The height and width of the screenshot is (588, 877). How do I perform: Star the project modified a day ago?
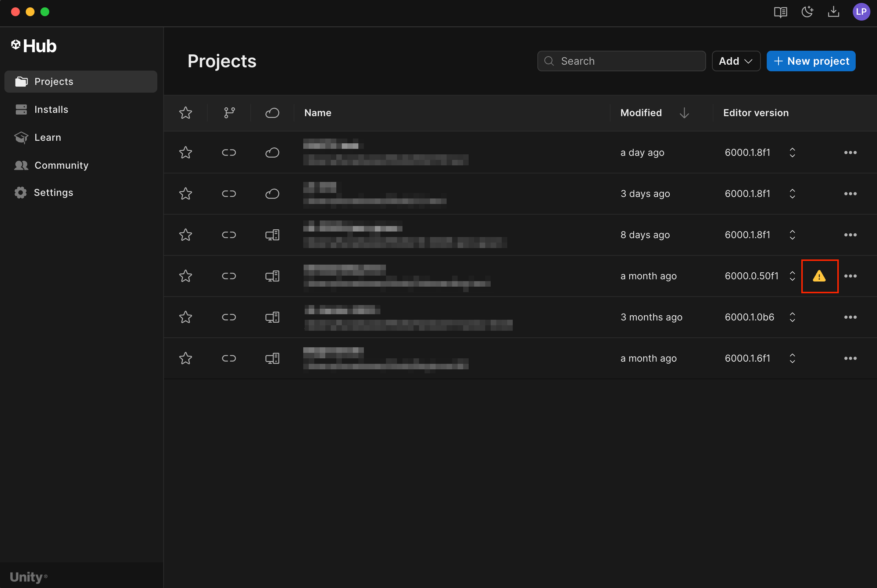point(186,153)
